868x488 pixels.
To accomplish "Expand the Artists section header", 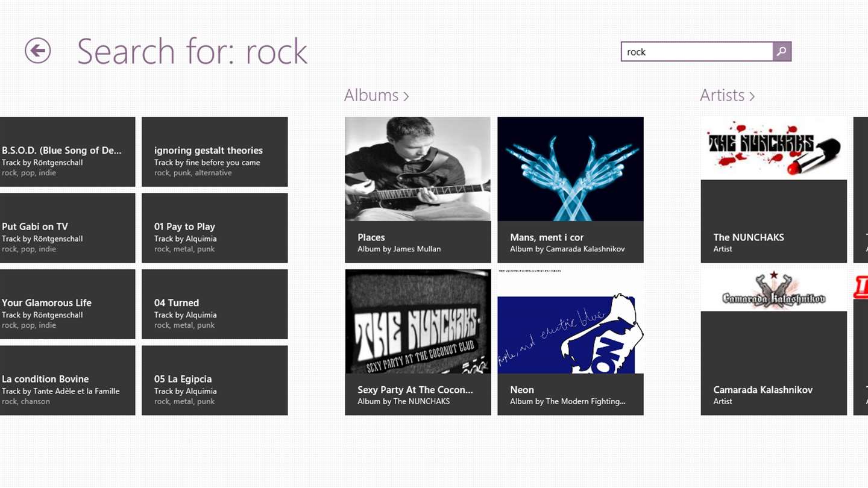I will pyautogui.click(x=727, y=95).
